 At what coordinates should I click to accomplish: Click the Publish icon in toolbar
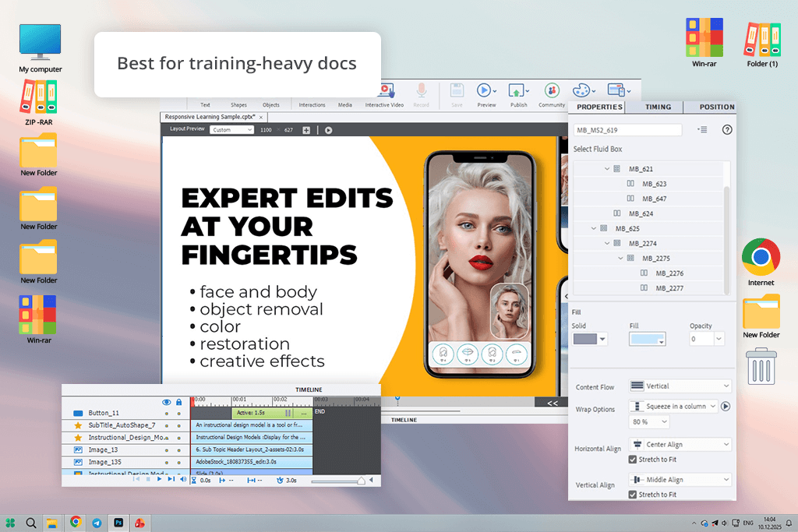click(x=516, y=90)
